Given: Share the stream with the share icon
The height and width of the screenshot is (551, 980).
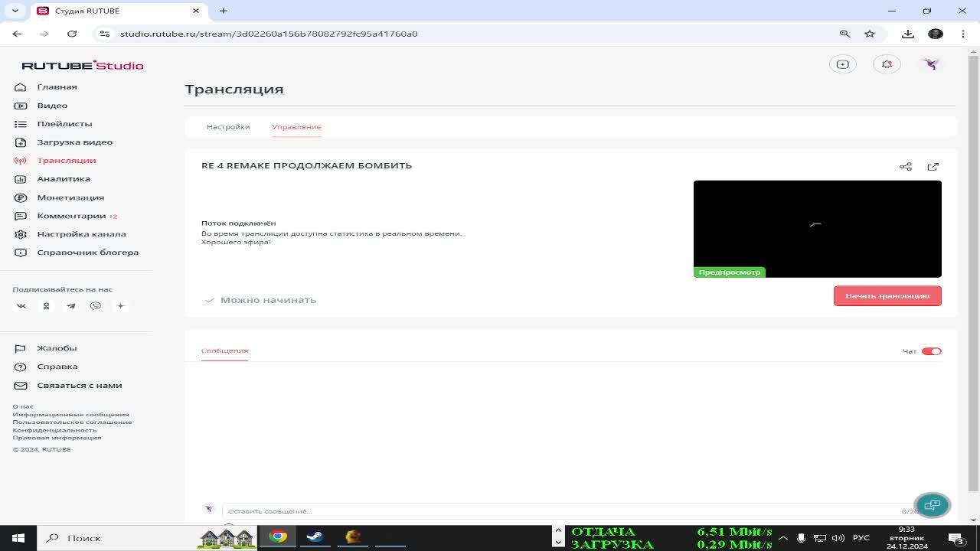Looking at the screenshot, I should coord(906,167).
